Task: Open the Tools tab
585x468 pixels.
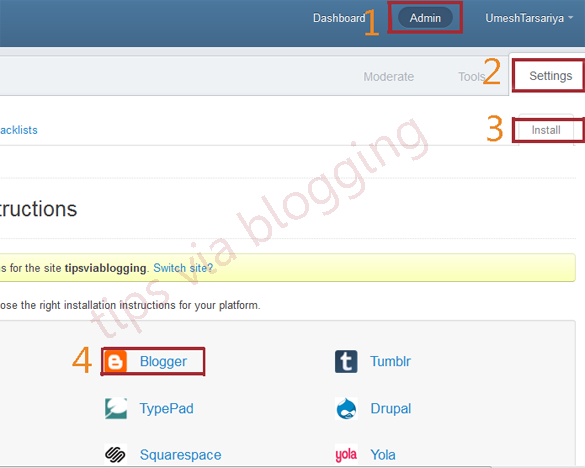Action: pyautogui.click(x=472, y=77)
